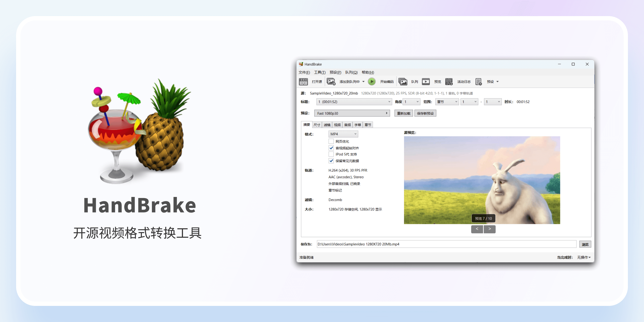
Task: Switch to the Video (视频) tab
Action: (x=337, y=125)
